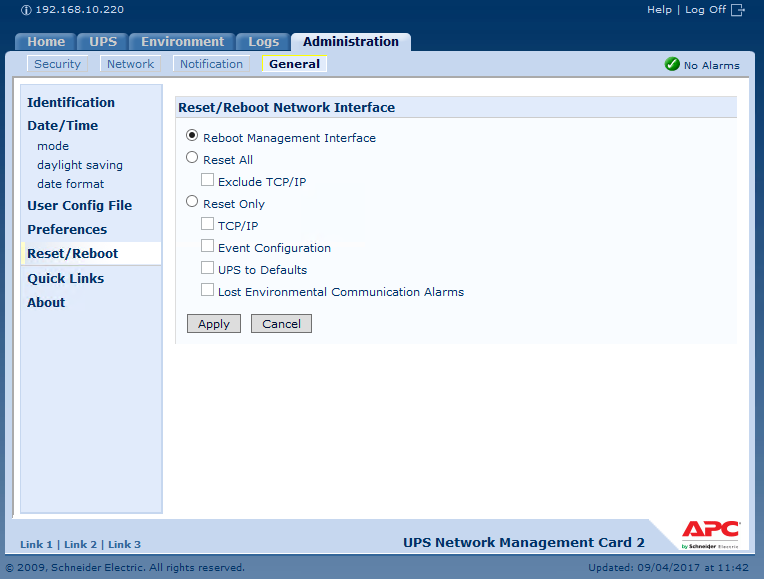The width and height of the screenshot is (764, 579).
Task: Click the Log Off door icon
Action: [x=739, y=10]
